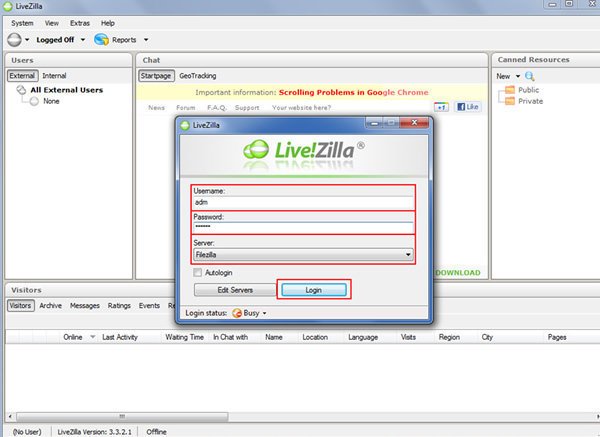The image size is (600, 437).
Task: Click the Visits column header
Action: (408, 337)
